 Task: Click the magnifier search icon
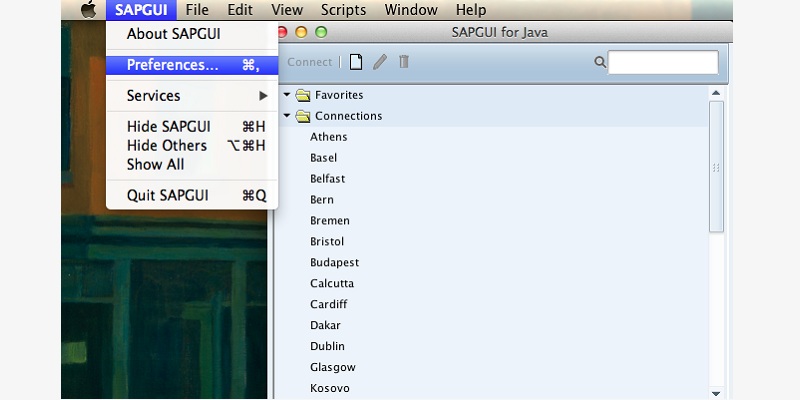(600, 62)
